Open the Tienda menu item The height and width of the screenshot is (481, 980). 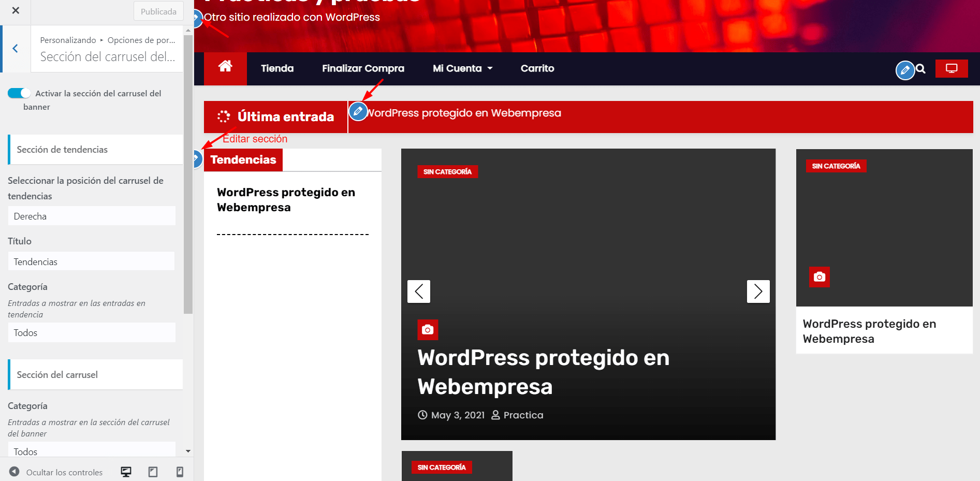(x=277, y=68)
